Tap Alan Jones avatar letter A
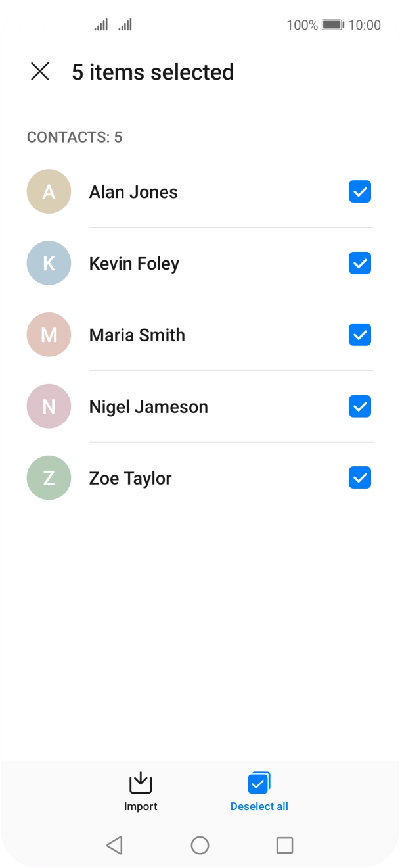This screenshot has height=868, width=400. [49, 191]
